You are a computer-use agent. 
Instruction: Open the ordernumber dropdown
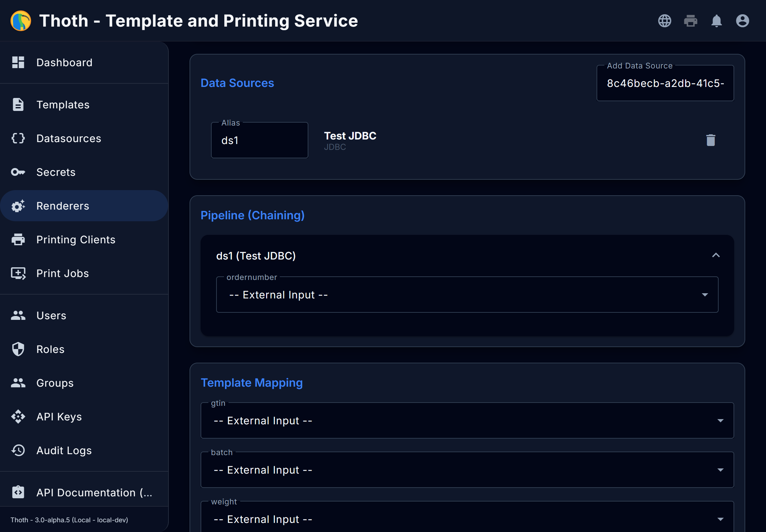click(467, 295)
